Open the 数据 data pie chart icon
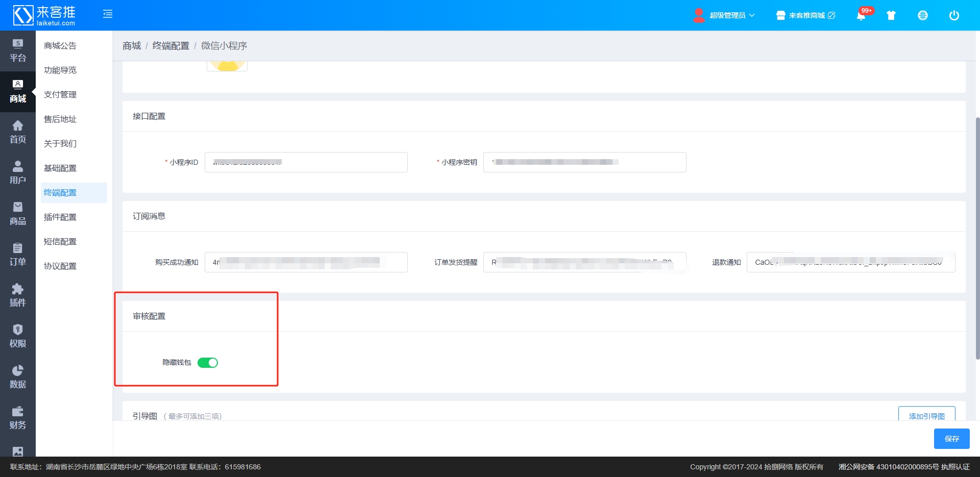Viewport: 980px width, 477px height. tap(18, 377)
